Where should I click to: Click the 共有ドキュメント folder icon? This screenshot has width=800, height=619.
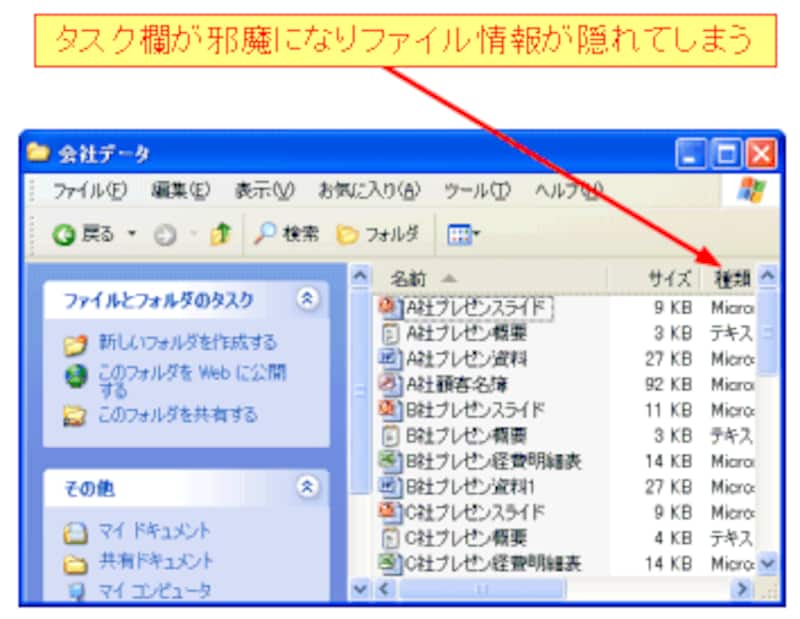pos(76,563)
